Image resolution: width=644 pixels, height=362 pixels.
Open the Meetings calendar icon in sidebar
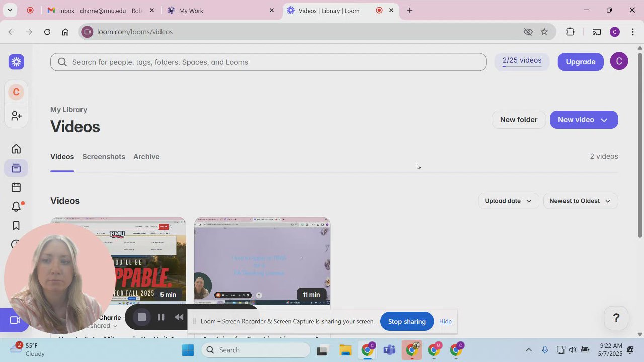tap(16, 187)
